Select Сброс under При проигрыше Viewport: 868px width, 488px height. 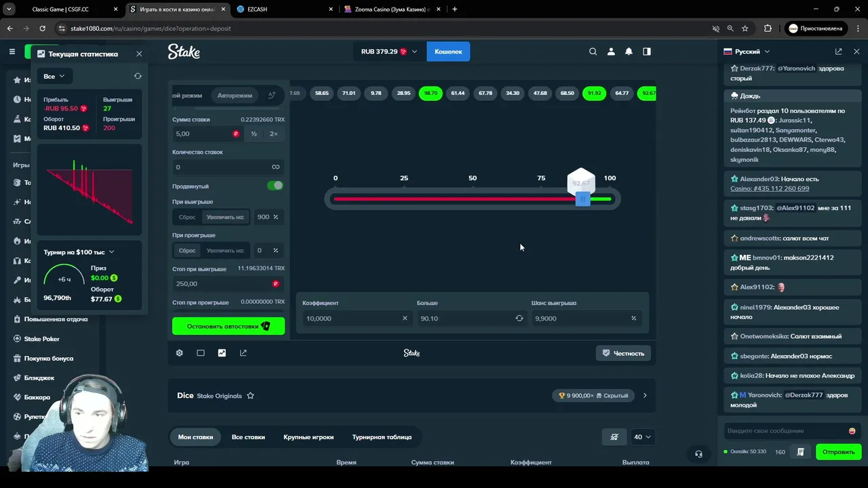click(x=187, y=251)
